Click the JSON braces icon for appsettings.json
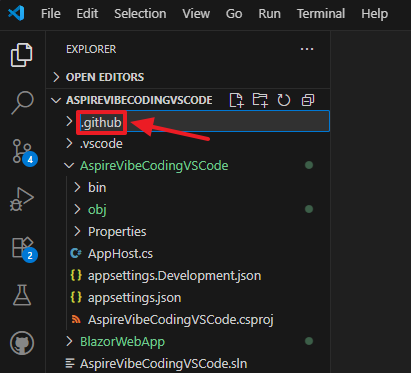This screenshot has width=411, height=373. [76, 297]
